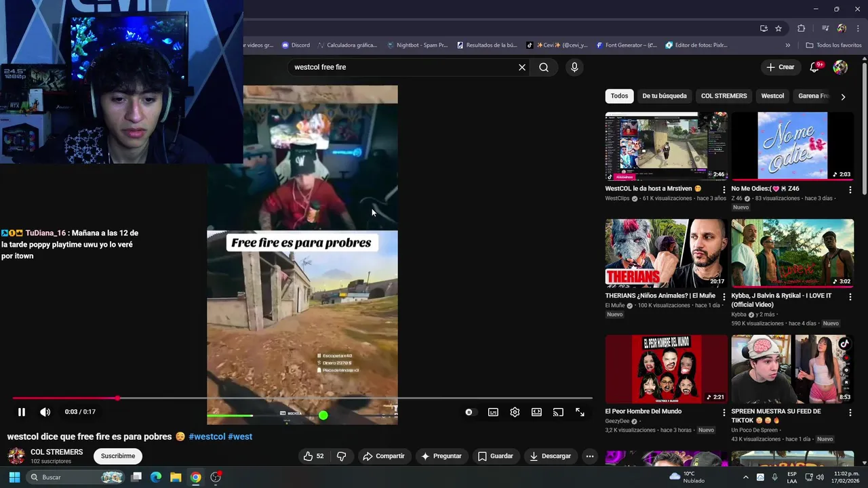
Task: Enter full screen mode
Action: 580,412
